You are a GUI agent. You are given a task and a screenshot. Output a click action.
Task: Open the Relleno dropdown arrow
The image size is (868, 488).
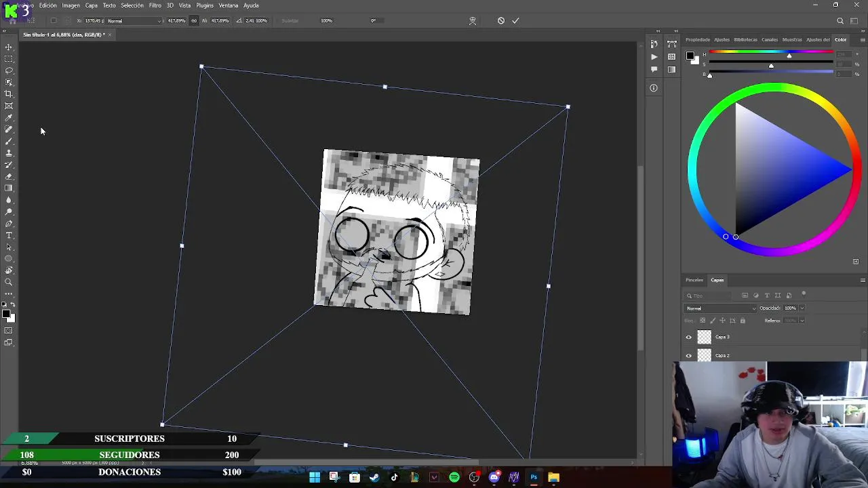802,321
